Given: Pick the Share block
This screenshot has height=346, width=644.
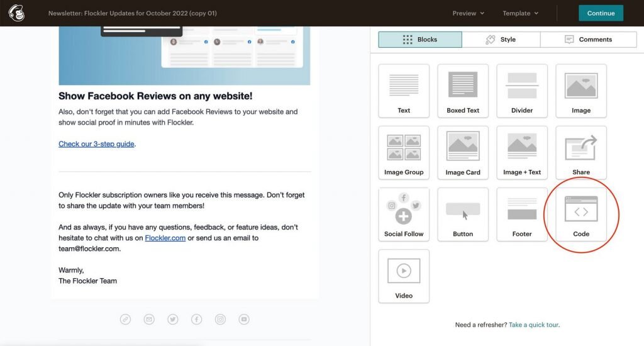Looking at the screenshot, I should coord(581,152).
